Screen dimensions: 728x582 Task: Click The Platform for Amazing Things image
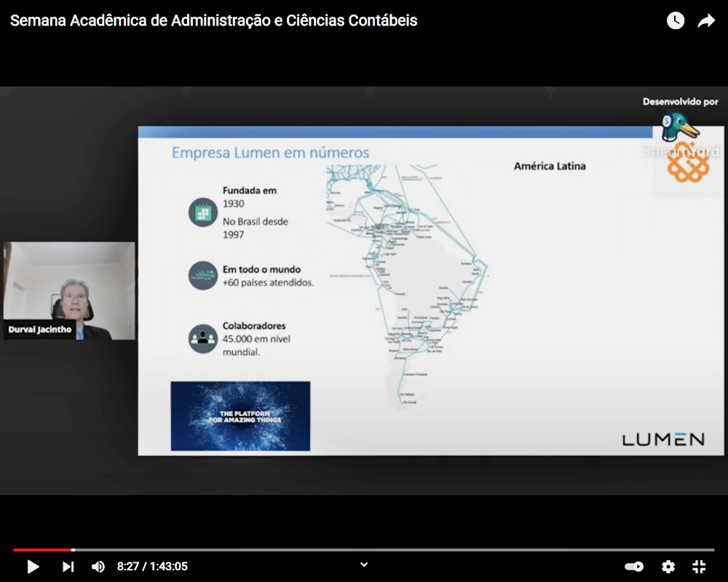[x=240, y=416]
